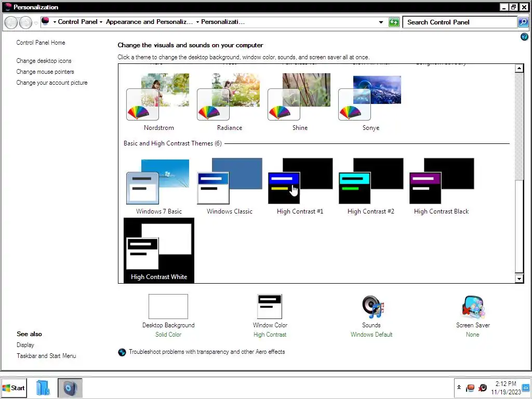Screen dimensions: 532x399
Task: Open Taskbar and Start Menu link
Action: click(x=46, y=355)
